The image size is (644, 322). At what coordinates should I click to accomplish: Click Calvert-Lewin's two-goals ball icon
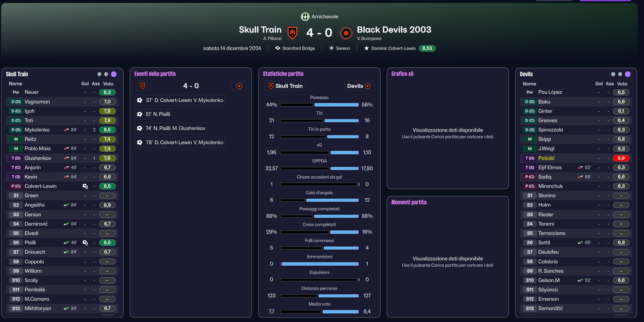coord(85,186)
